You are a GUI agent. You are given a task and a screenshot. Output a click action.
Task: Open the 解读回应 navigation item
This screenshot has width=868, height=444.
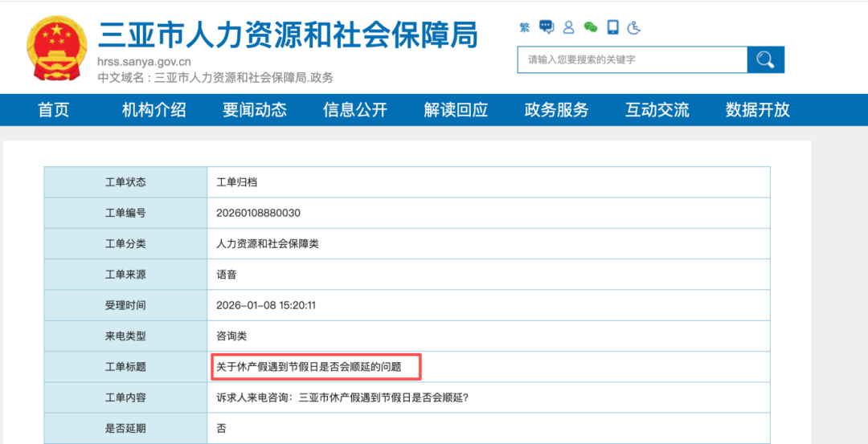tap(456, 110)
